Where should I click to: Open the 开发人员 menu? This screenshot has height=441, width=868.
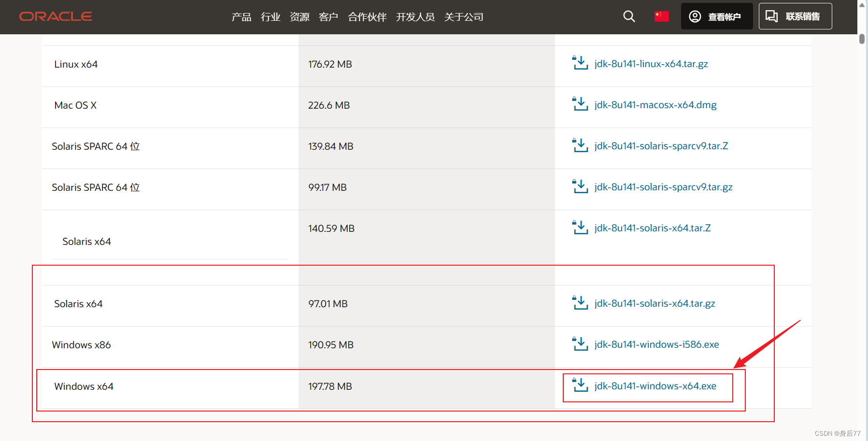(x=415, y=17)
